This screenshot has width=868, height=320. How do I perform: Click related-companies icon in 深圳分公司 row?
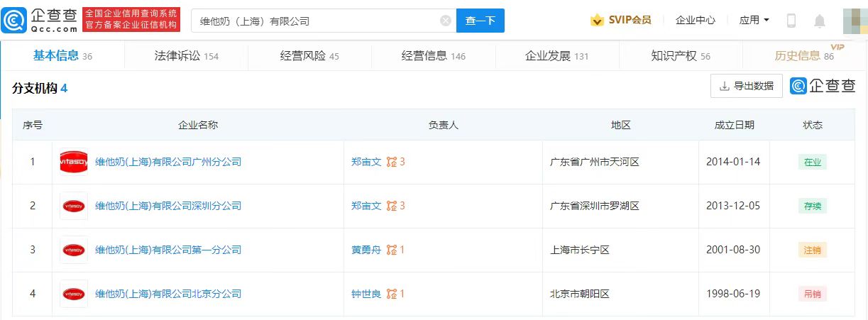pos(392,206)
